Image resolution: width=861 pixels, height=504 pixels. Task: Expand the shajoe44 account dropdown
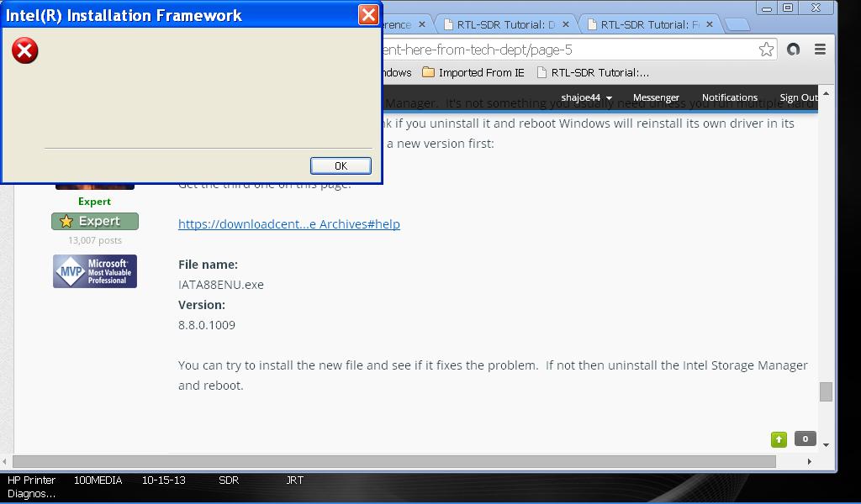click(x=586, y=97)
